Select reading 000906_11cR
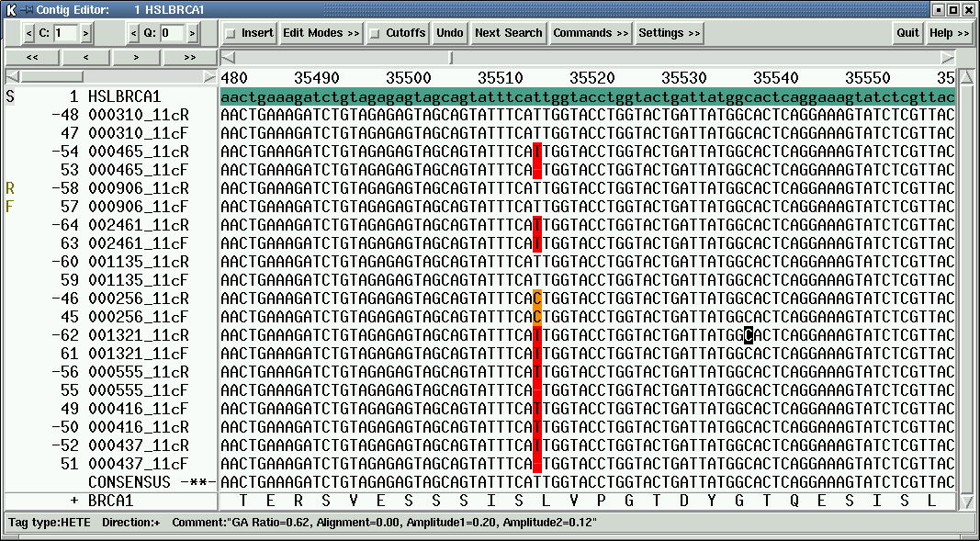980x541 pixels. pyautogui.click(x=138, y=188)
